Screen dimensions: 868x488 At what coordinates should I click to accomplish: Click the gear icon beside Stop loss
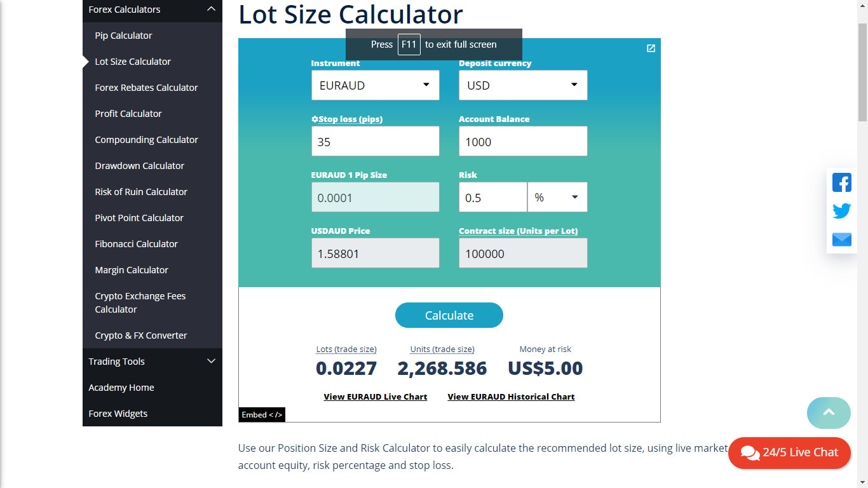(315, 119)
